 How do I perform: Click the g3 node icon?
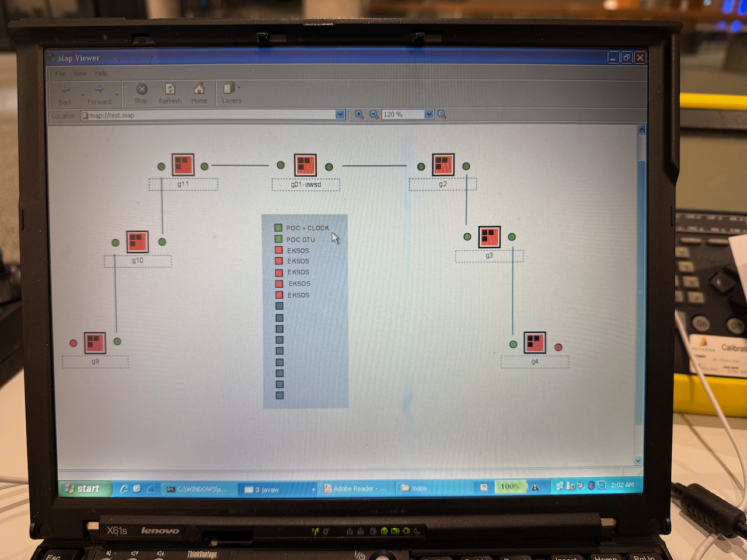489,237
